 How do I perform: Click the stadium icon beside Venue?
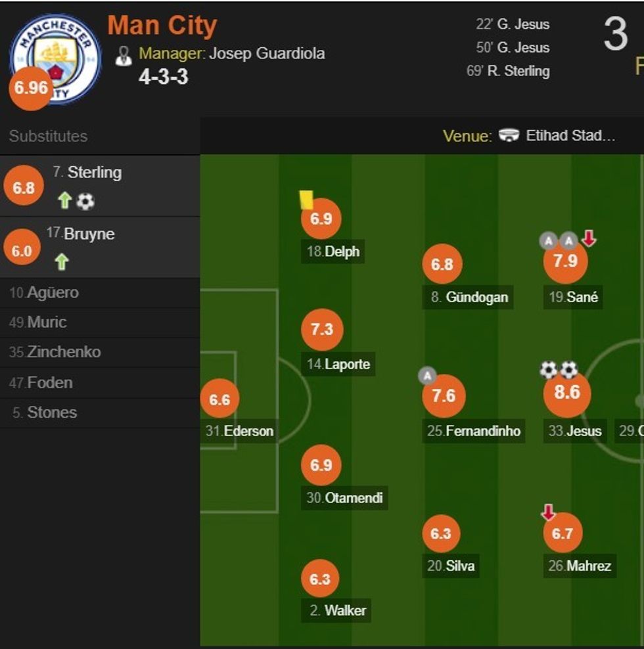509,136
